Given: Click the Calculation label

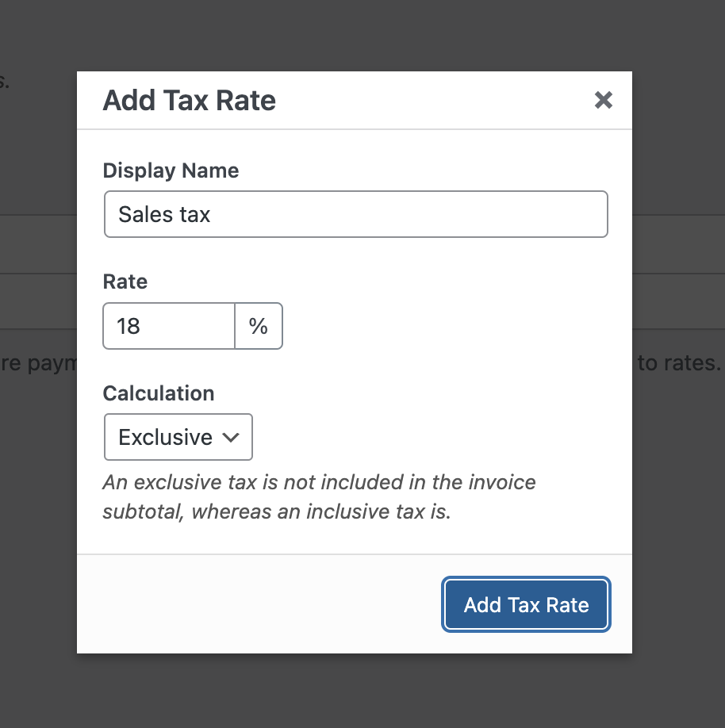Looking at the screenshot, I should [159, 393].
